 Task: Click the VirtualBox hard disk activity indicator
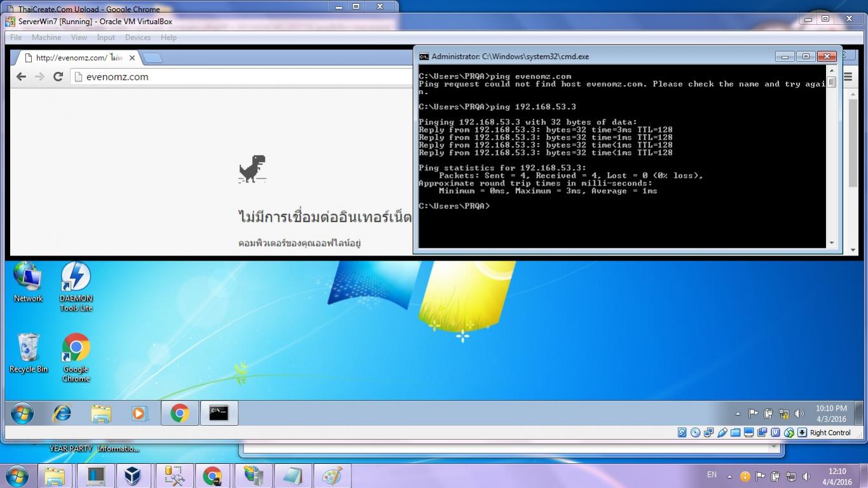coord(682,433)
